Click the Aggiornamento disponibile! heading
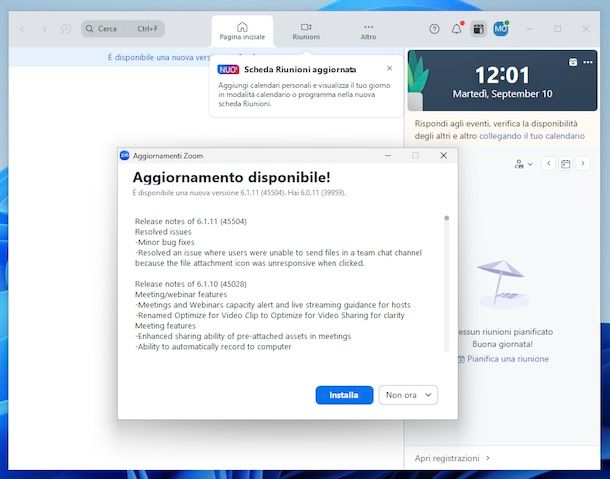 231,177
